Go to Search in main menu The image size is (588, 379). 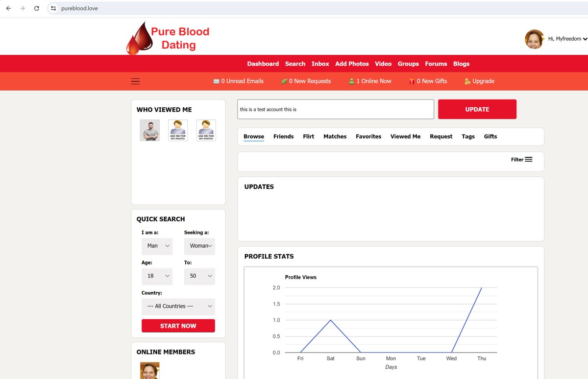click(295, 64)
